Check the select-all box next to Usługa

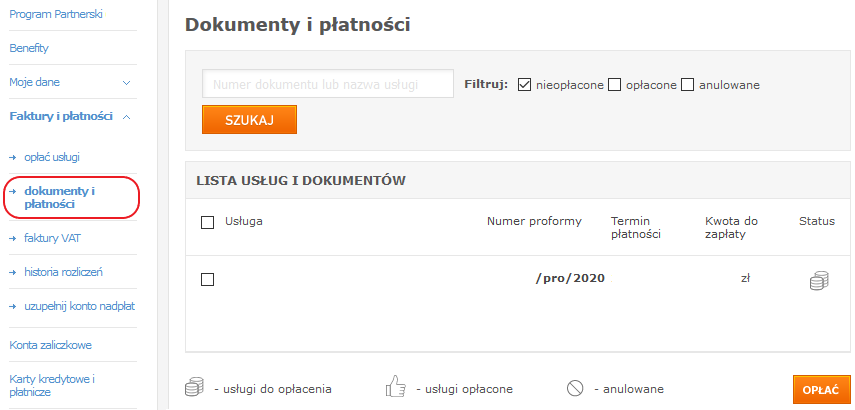point(207,222)
